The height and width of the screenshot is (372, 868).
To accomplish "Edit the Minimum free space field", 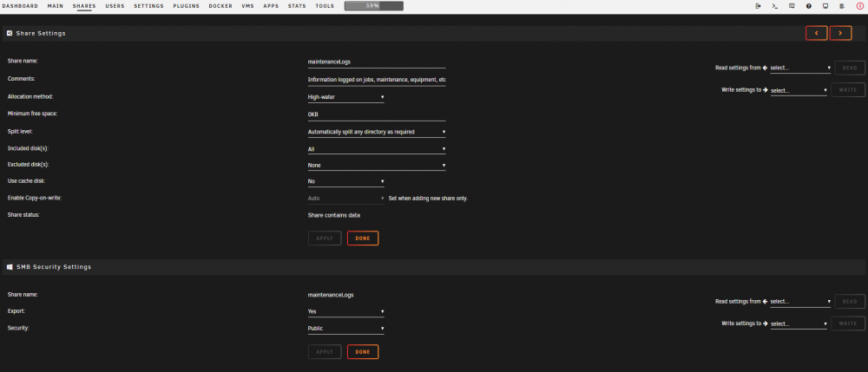I will 377,115.
